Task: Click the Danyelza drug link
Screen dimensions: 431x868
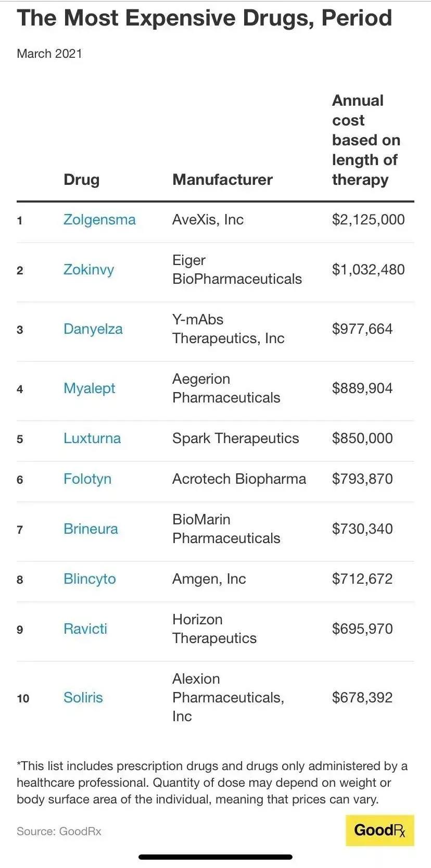Action: click(93, 329)
